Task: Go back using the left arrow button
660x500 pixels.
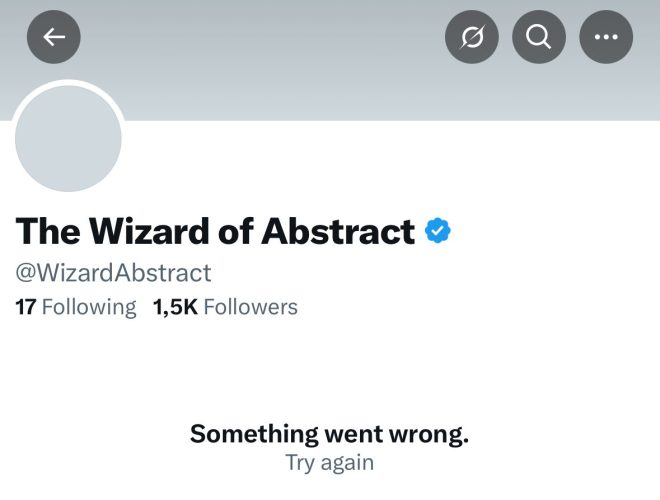Action: (x=54, y=37)
